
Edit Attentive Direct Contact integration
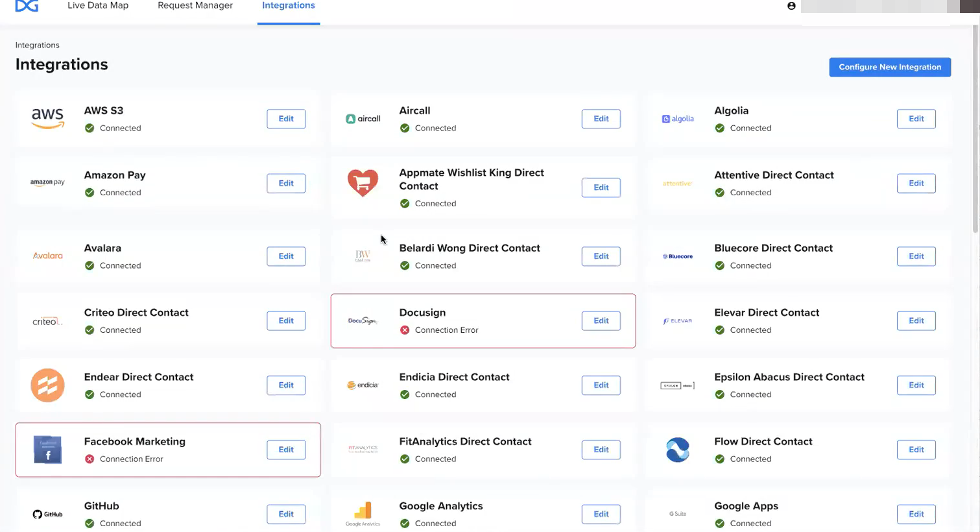pyautogui.click(x=916, y=183)
